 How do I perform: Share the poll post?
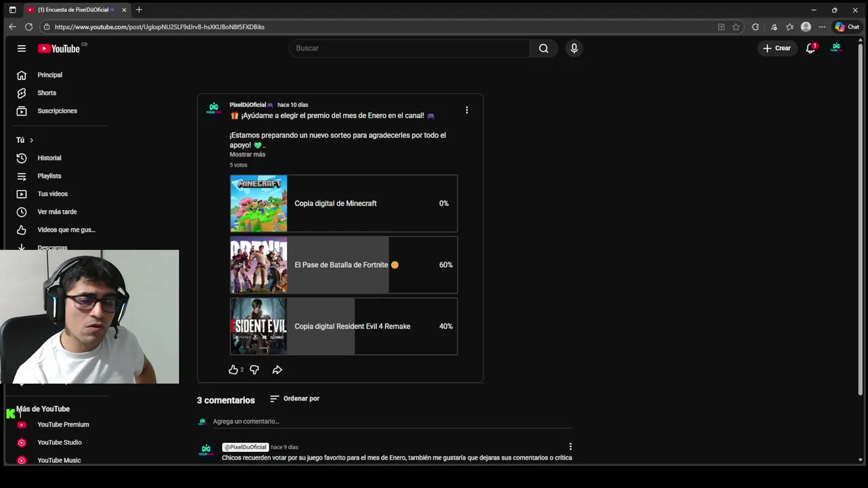277,369
